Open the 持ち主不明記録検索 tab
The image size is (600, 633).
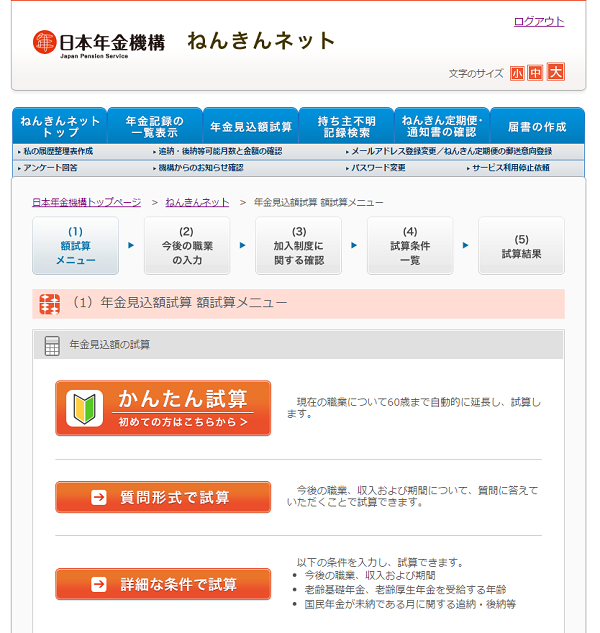click(x=346, y=126)
